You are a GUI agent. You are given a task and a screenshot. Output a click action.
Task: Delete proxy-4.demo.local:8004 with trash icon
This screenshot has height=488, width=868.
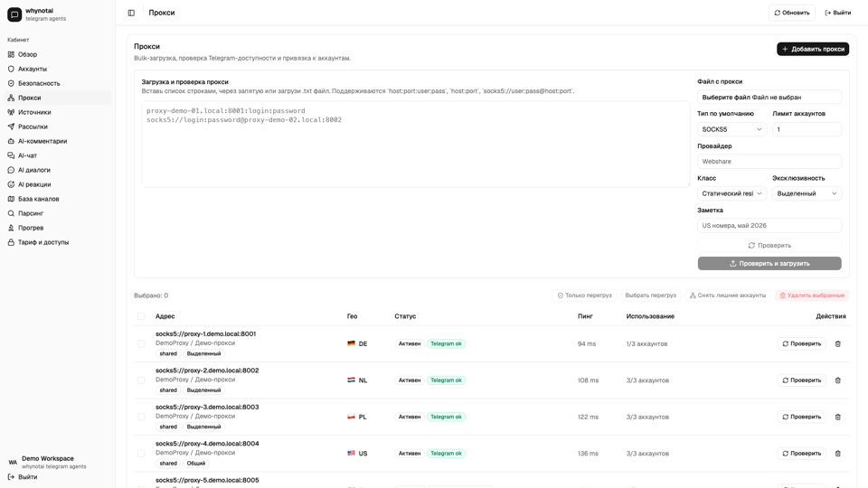837,453
